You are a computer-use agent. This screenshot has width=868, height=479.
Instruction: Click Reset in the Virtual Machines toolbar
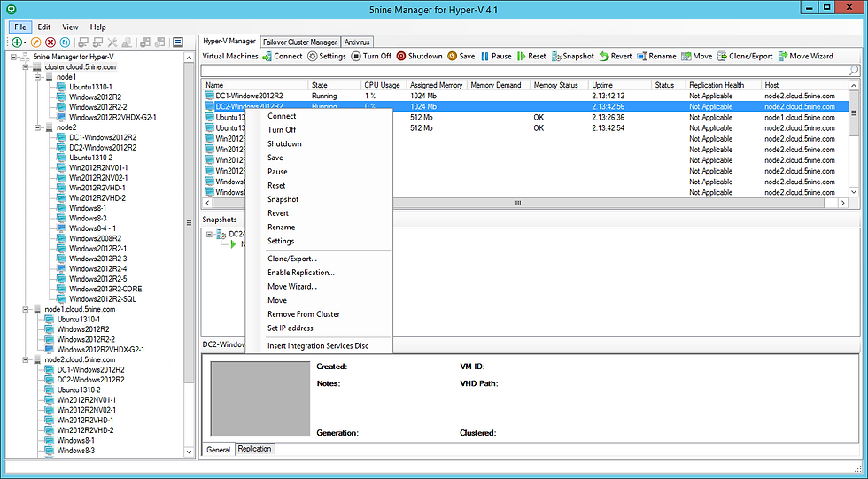531,56
